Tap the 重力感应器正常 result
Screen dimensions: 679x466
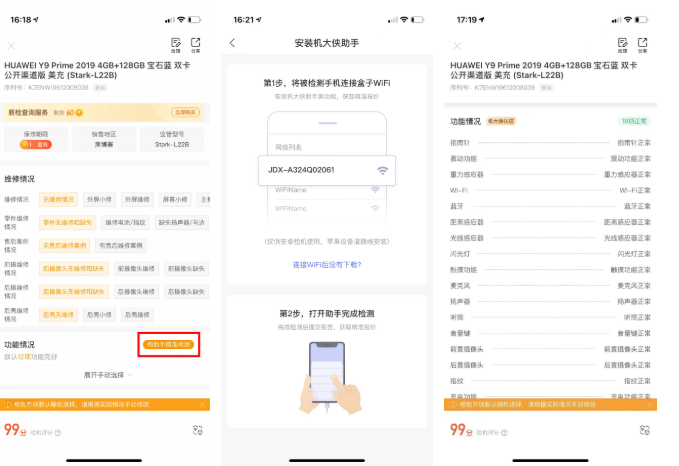click(x=627, y=175)
